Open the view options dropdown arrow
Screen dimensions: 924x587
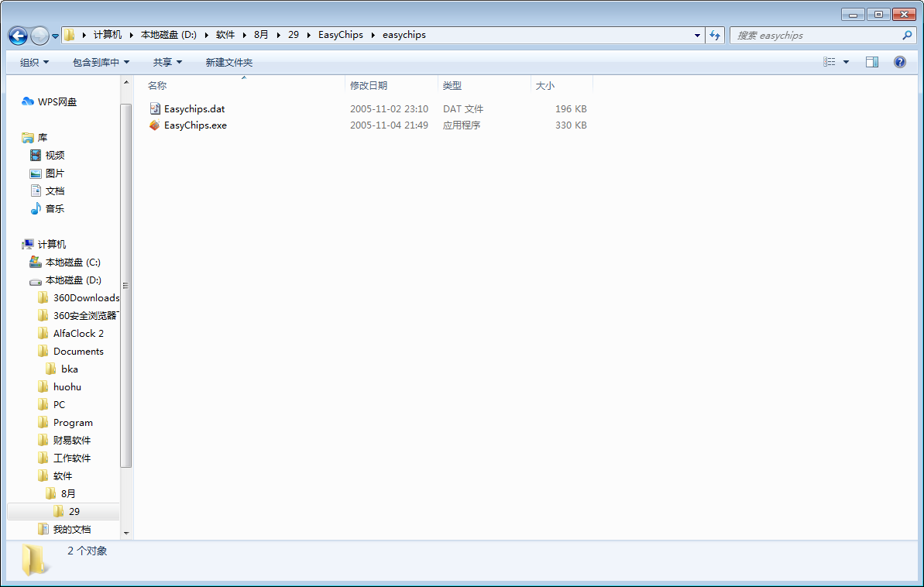pyautogui.click(x=846, y=62)
